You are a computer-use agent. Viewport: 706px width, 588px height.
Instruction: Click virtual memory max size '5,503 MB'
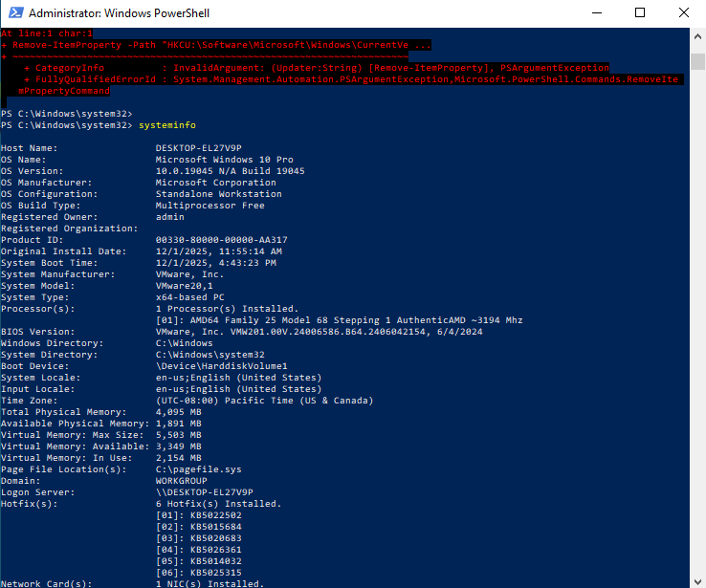[x=179, y=435]
